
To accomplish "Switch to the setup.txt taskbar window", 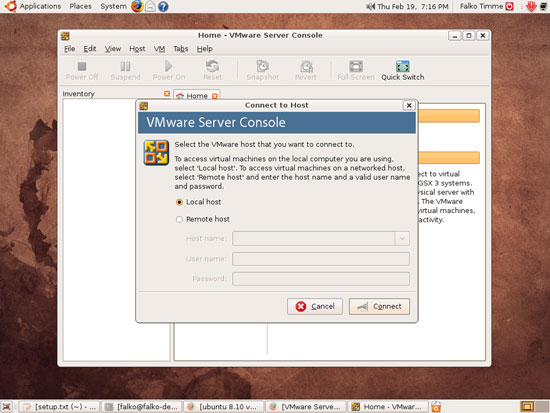I will pos(59,407).
